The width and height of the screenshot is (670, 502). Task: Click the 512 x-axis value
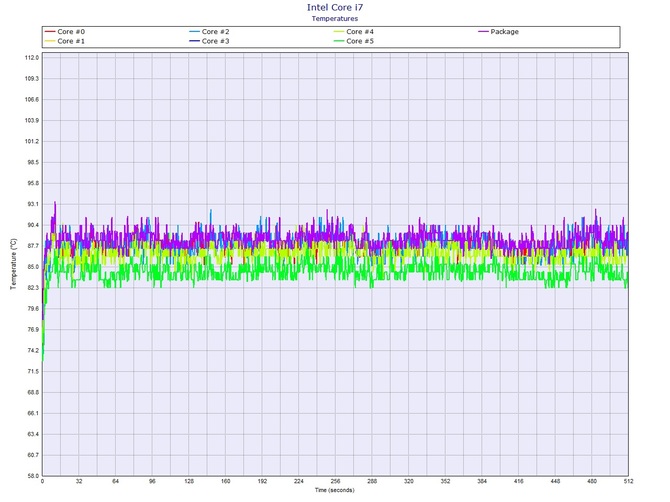click(628, 481)
